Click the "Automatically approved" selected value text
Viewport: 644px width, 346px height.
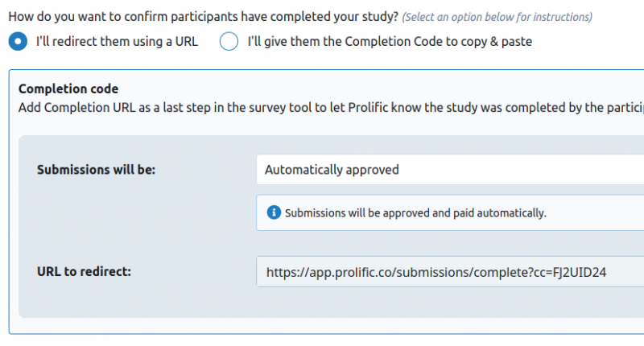tap(332, 170)
